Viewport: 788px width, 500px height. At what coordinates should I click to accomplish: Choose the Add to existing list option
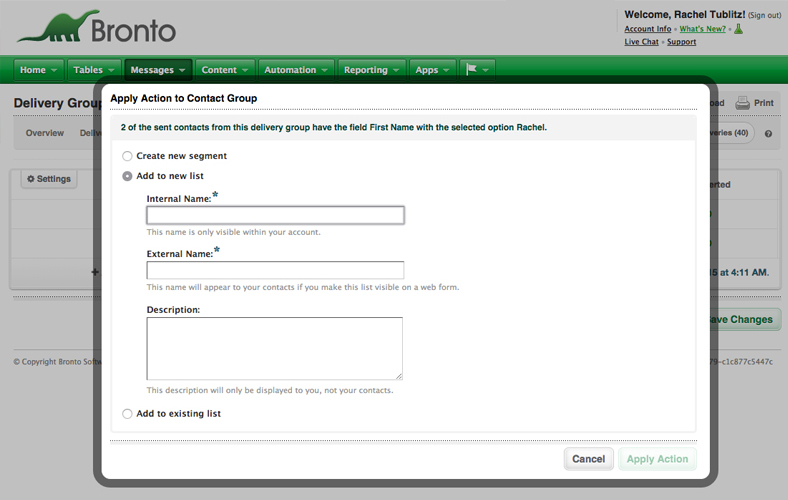click(127, 414)
